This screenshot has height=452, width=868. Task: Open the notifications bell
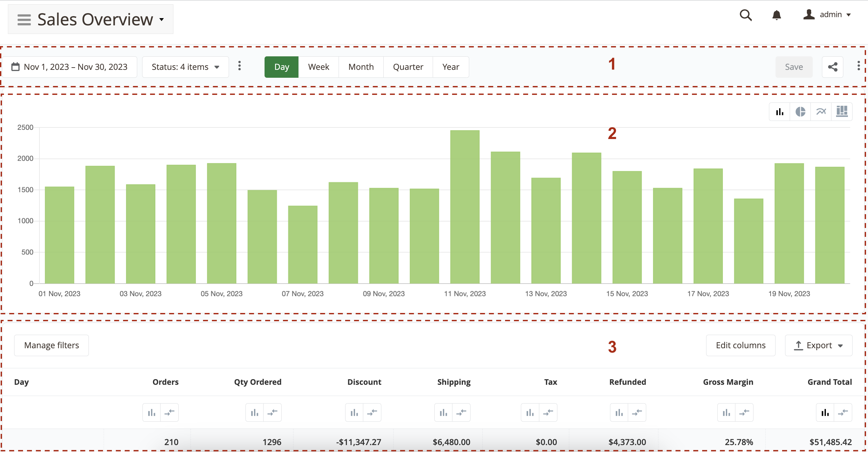click(777, 15)
